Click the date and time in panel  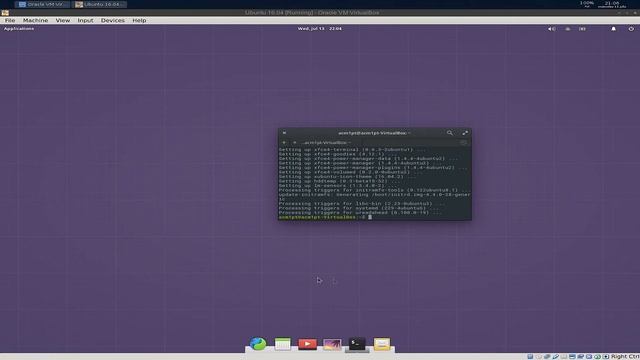320,29
